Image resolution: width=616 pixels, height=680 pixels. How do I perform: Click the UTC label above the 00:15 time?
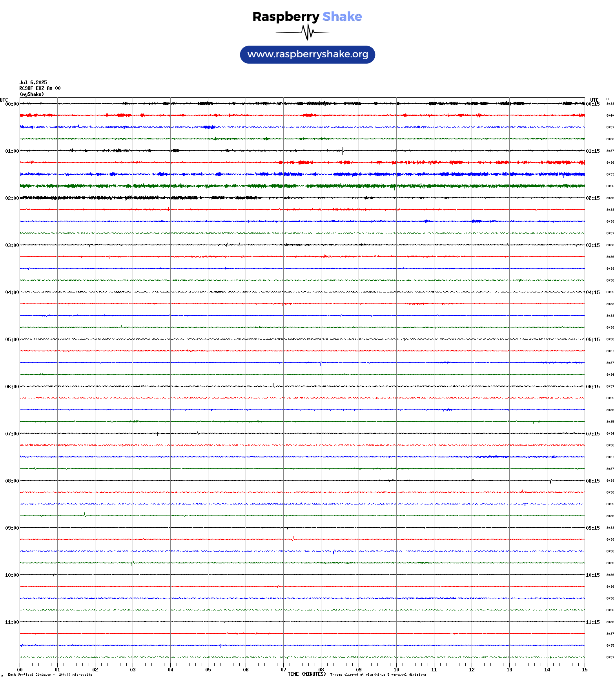coord(594,100)
